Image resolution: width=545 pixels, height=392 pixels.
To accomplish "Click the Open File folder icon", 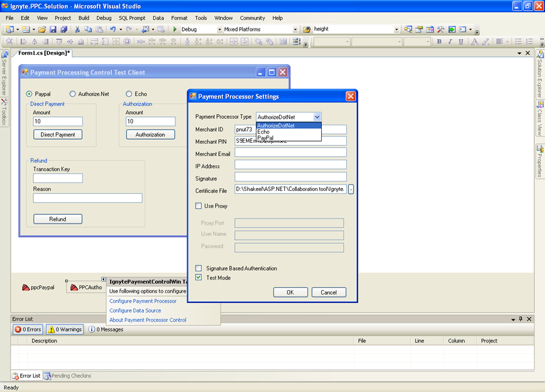I will [42, 30].
